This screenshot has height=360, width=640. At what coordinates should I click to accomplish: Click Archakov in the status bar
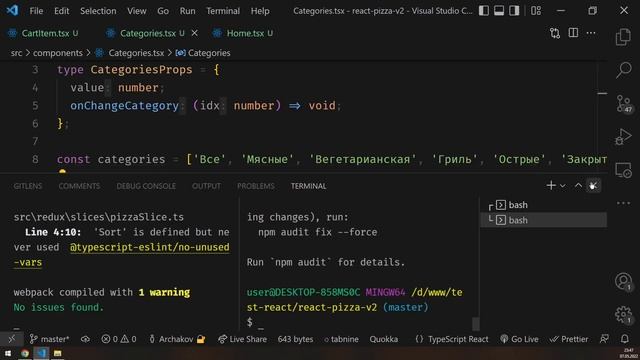coord(177,339)
